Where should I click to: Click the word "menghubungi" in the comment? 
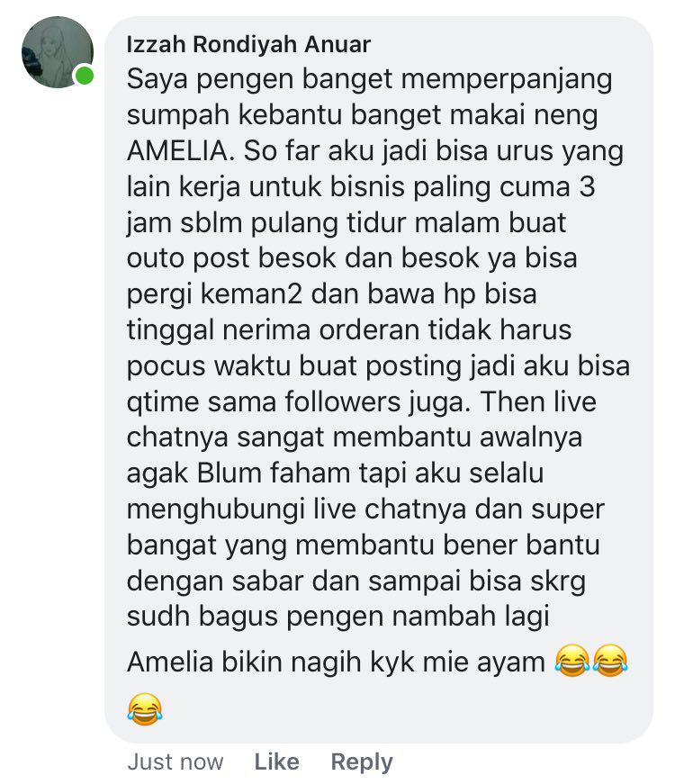(x=215, y=510)
